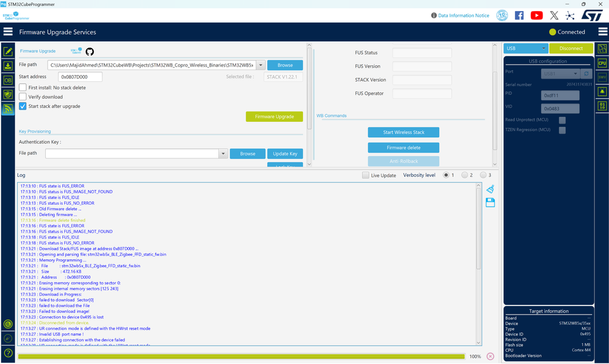This screenshot has height=364, width=609.
Task: Toggle the Live Update checkbox
Action: coord(366,175)
